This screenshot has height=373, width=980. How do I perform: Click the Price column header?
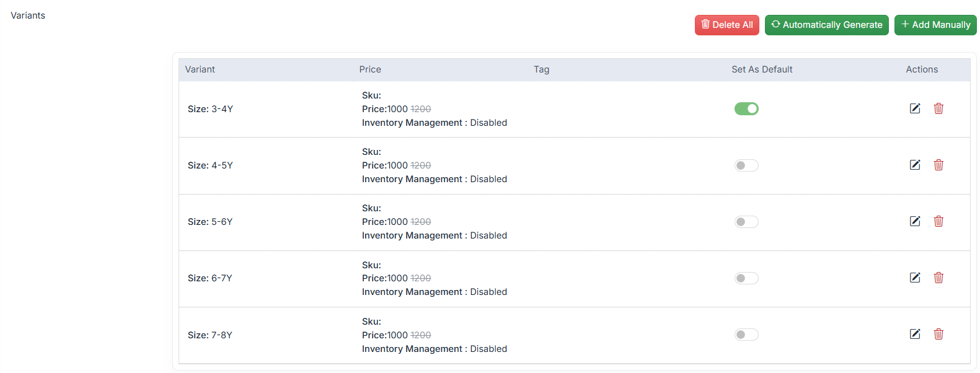coord(370,69)
